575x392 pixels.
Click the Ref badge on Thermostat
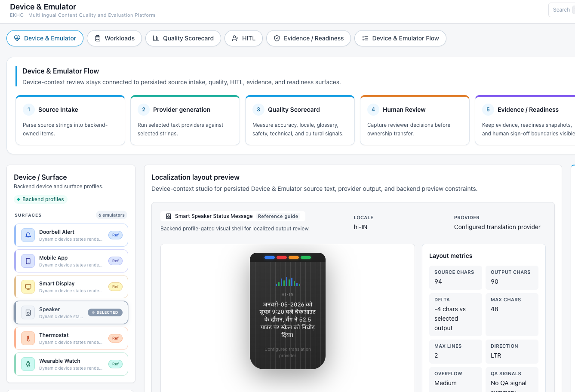pyautogui.click(x=115, y=338)
